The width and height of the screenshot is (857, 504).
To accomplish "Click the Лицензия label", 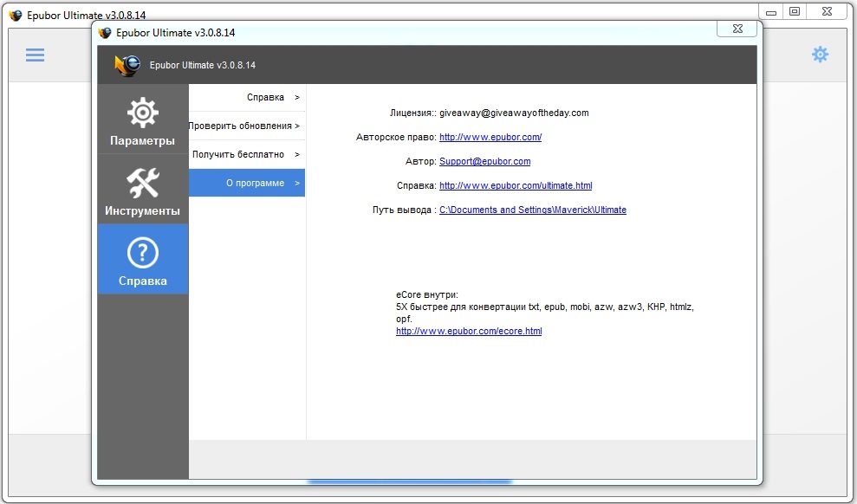I will [x=412, y=113].
